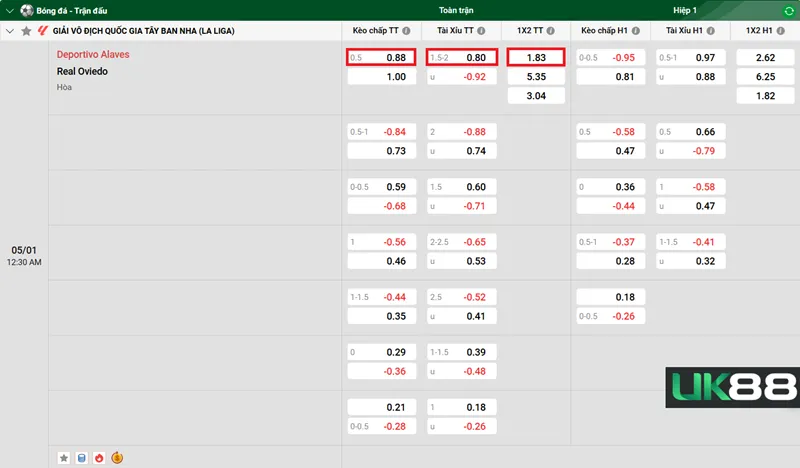This screenshot has width=800, height=468.
Task: Favorite the La Liga league with the star
Action: (x=26, y=31)
